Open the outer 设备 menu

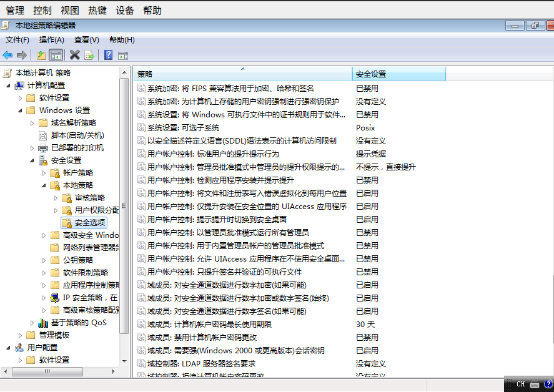tap(125, 11)
